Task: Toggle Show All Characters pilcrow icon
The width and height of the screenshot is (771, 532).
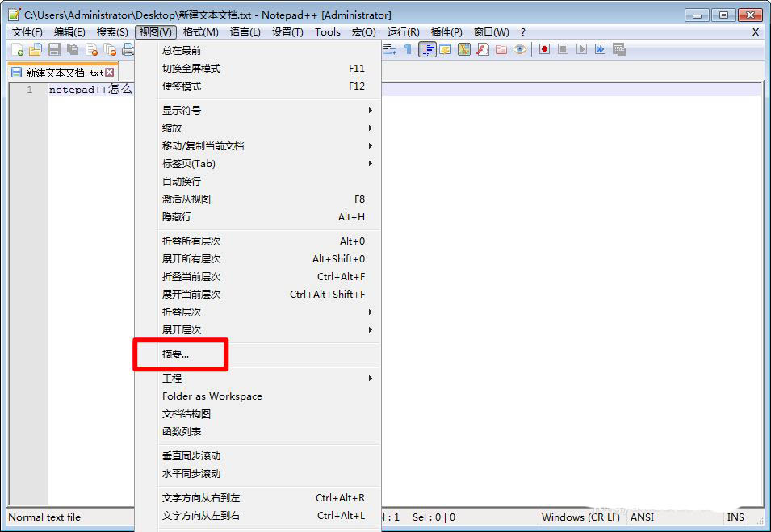Action: (x=409, y=49)
